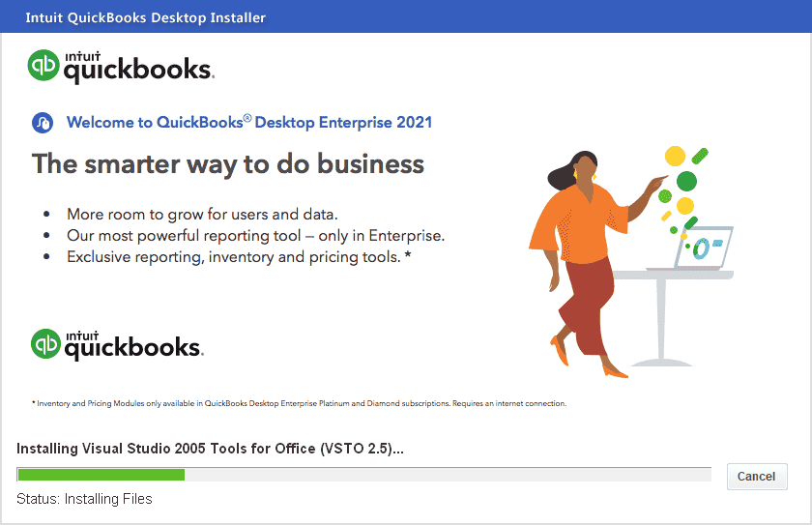Click The smarter way to do business headline
Screen dimensions: 812x525
tap(228, 164)
